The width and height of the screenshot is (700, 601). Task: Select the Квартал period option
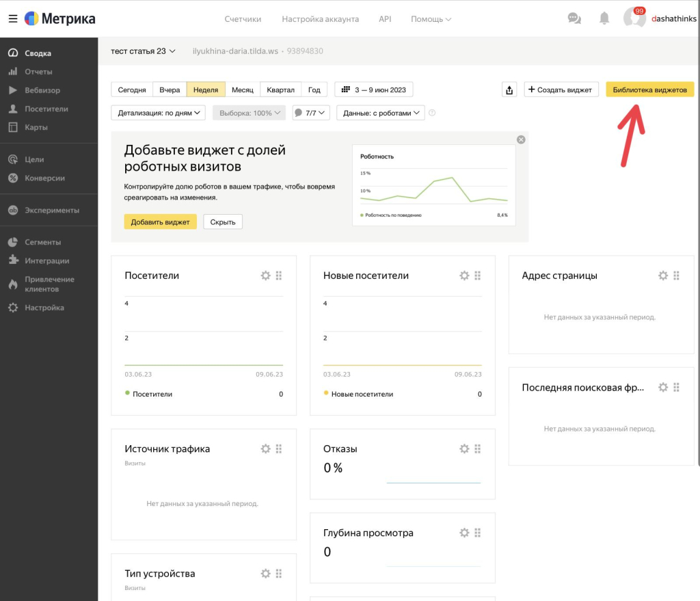[280, 90]
